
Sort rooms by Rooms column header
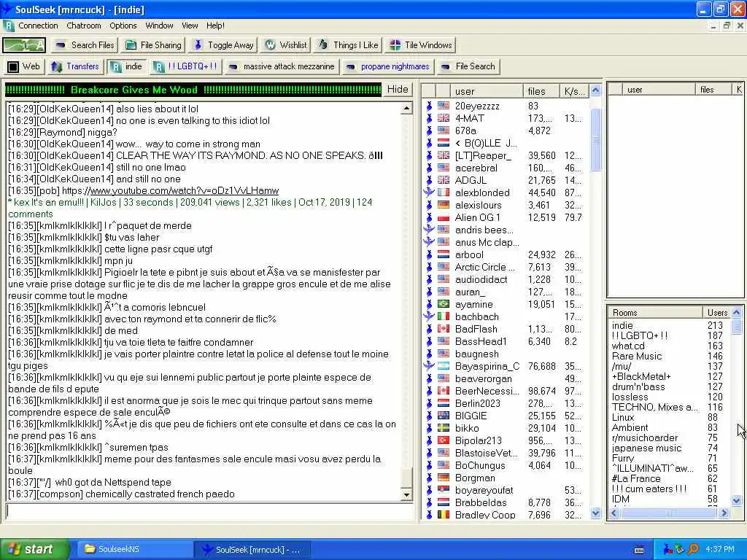click(x=656, y=312)
